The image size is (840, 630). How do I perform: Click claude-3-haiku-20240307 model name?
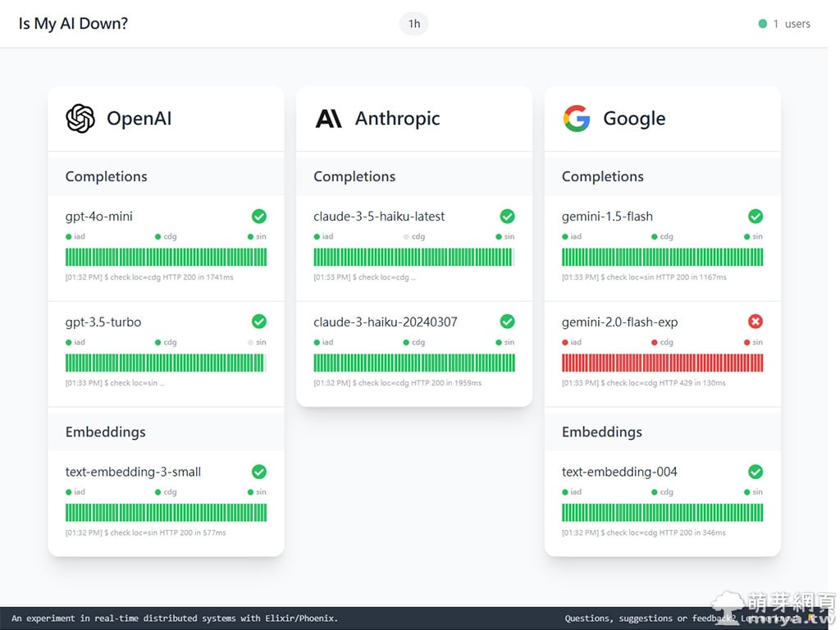tap(385, 322)
